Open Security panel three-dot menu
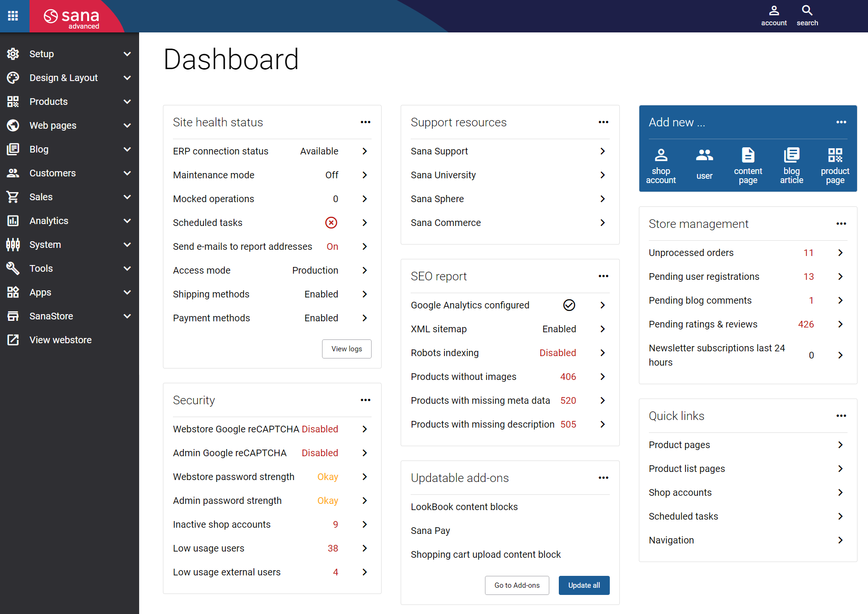868x614 pixels. [x=365, y=400]
